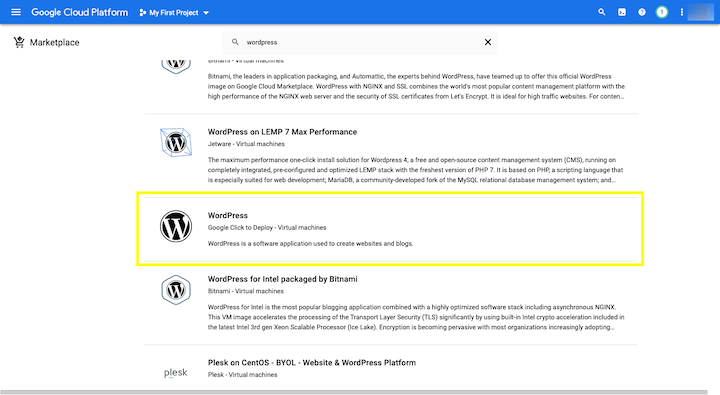Open WordPress for Intel packaged by Bitnami
The width and height of the screenshot is (720, 395).
pyautogui.click(x=282, y=279)
